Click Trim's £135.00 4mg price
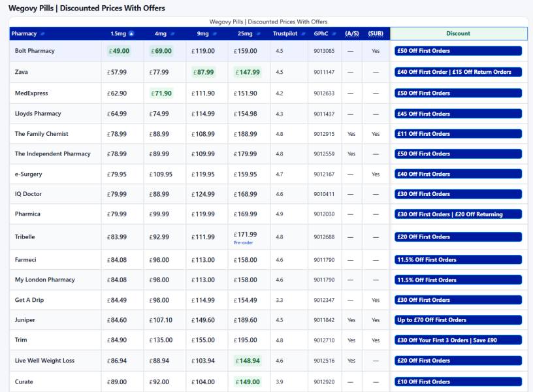The height and width of the screenshot is (392, 533). 161,340
